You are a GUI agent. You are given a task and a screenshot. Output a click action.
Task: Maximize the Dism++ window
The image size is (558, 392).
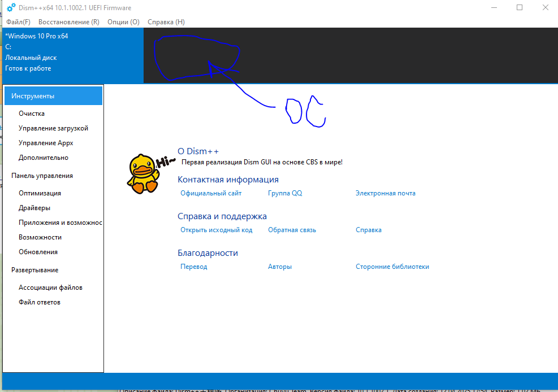pyautogui.click(x=520, y=7)
